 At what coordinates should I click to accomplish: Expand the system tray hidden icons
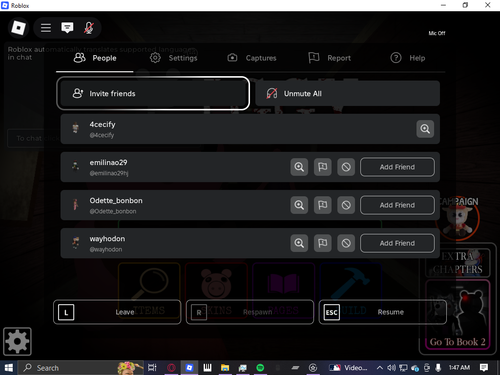click(379, 368)
